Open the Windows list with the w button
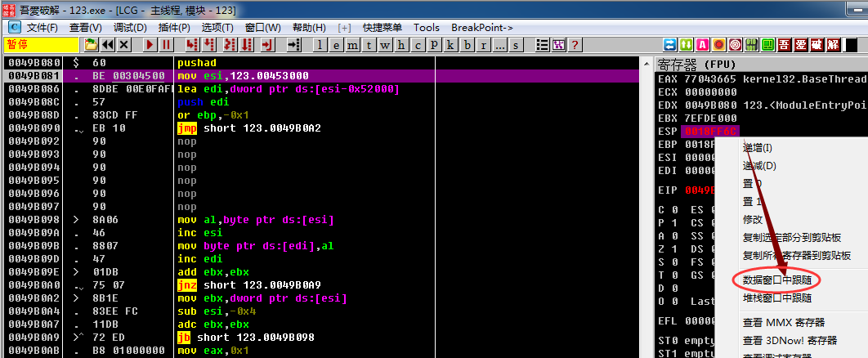Screen dimensions: 868x358 point(385,46)
